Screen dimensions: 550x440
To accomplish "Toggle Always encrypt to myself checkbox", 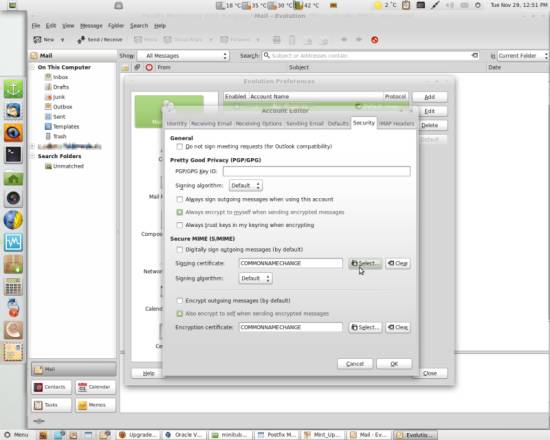I will (x=180, y=212).
